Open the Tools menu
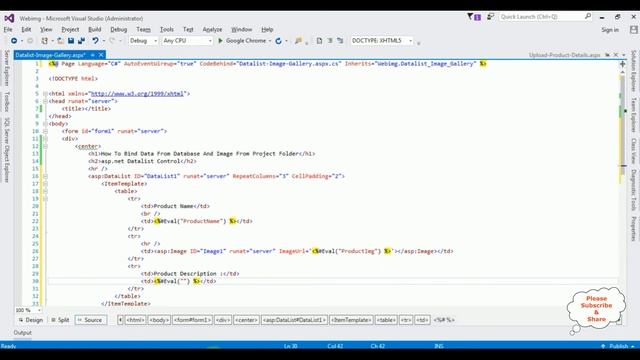Viewport: 640px width, 360px height. pyautogui.click(x=167, y=30)
